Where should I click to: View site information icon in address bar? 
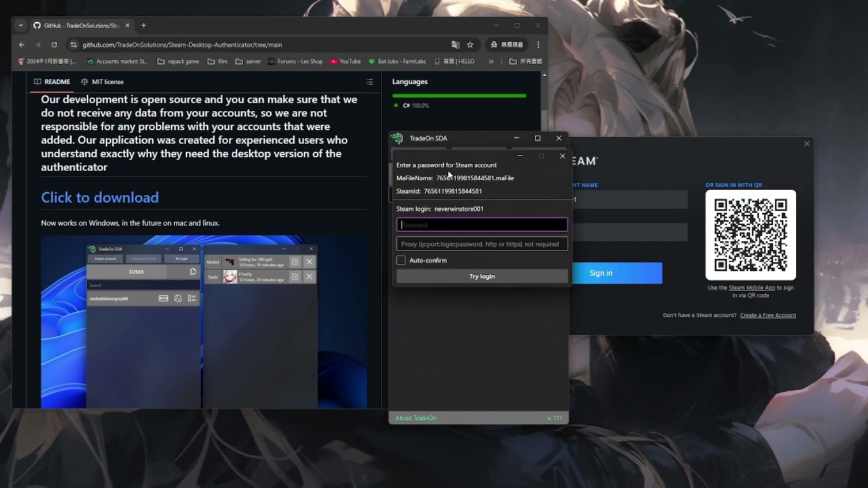point(73,45)
